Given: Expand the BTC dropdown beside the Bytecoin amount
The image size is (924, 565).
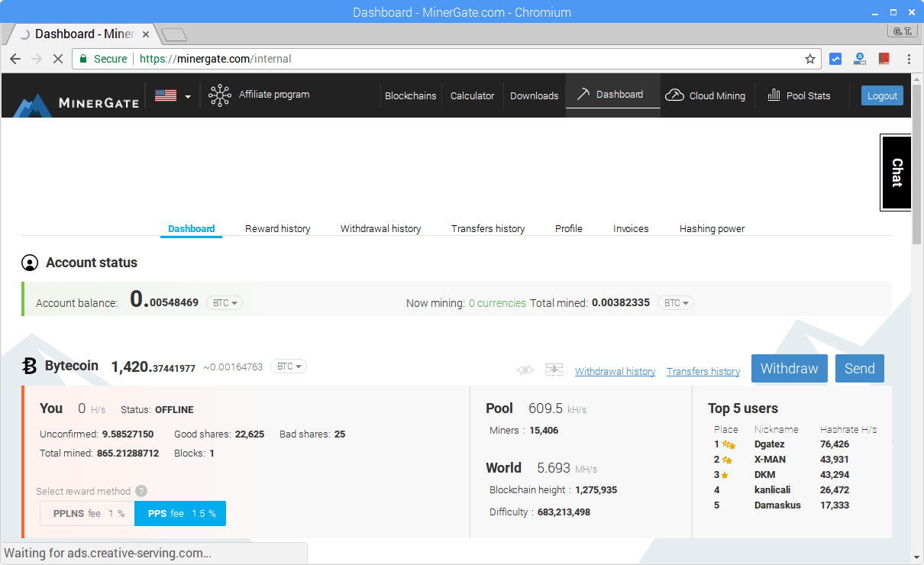Looking at the screenshot, I should point(289,366).
